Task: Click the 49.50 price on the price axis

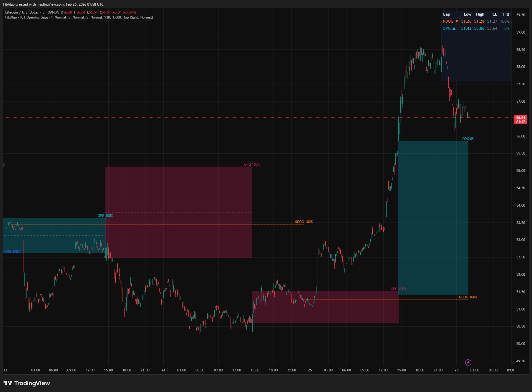Action: point(521,361)
